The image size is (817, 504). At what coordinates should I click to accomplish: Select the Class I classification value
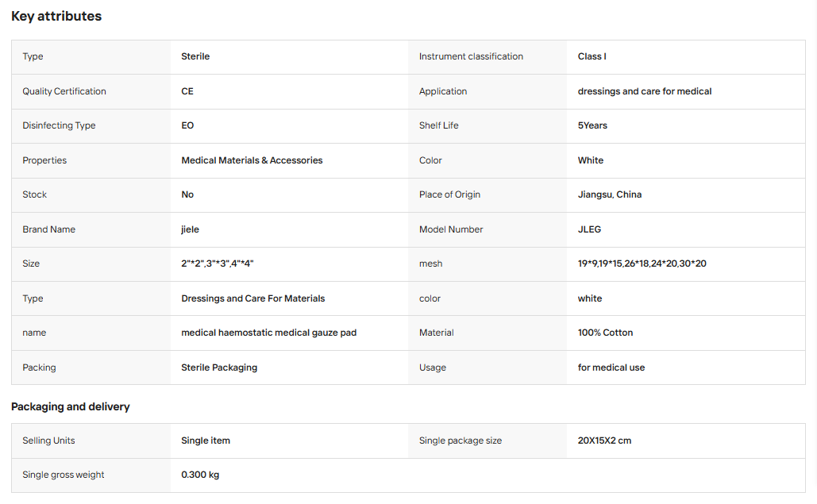point(592,56)
